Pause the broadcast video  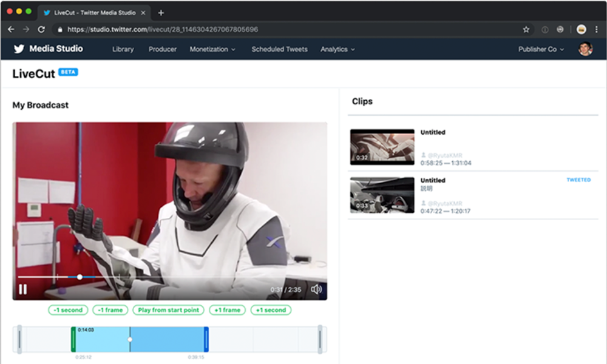tap(22, 289)
